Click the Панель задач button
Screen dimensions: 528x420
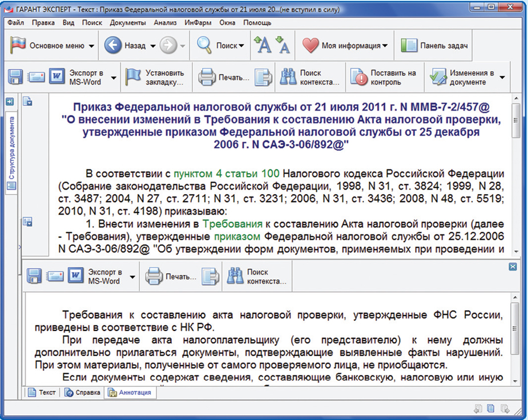point(434,46)
